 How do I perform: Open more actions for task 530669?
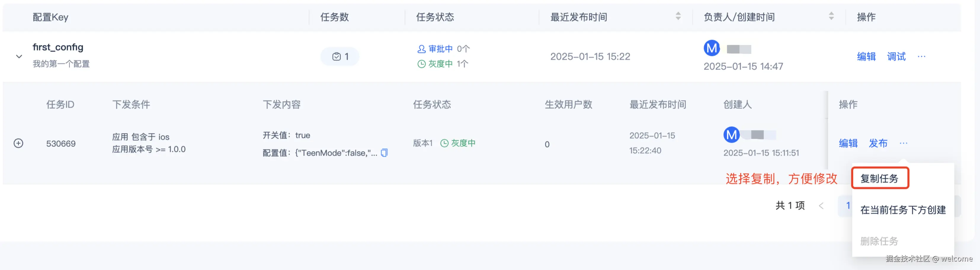[x=904, y=143]
